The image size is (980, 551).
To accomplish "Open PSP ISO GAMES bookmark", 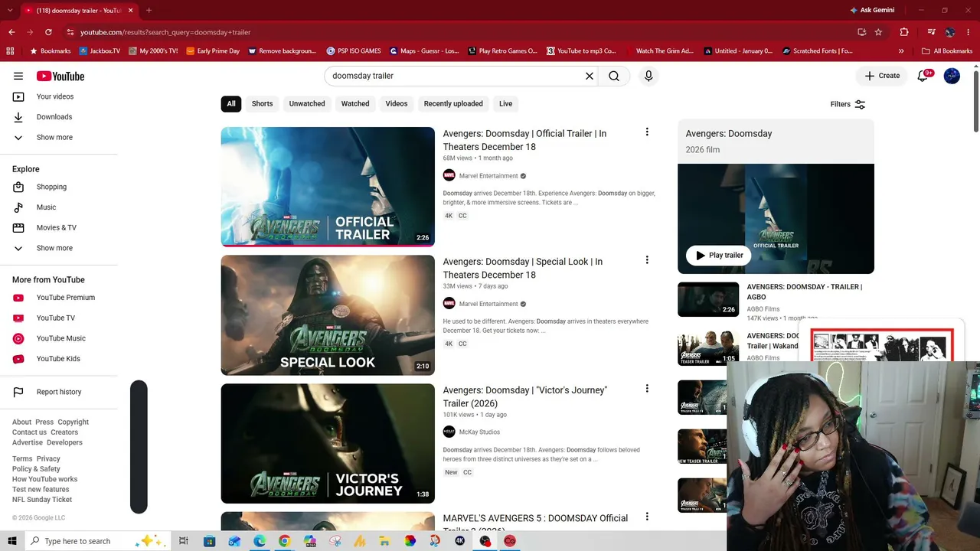I will pyautogui.click(x=354, y=51).
